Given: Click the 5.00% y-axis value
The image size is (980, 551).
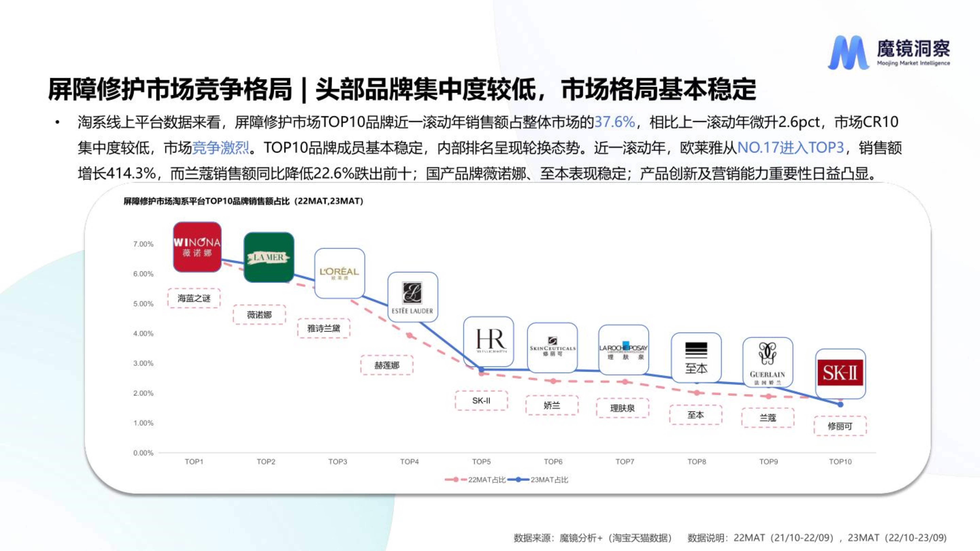Looking at the screenshot, I should pyautogui.click(x=143, y=304).
